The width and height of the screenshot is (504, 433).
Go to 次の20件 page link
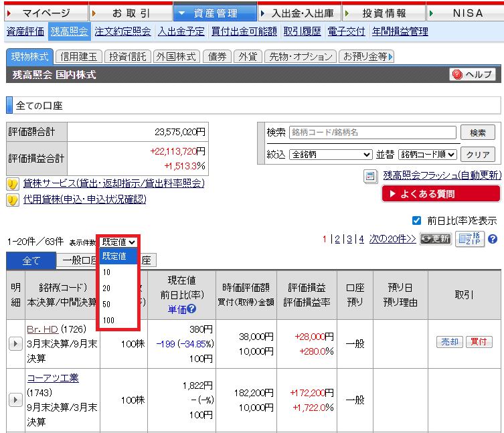pos(392,239)
